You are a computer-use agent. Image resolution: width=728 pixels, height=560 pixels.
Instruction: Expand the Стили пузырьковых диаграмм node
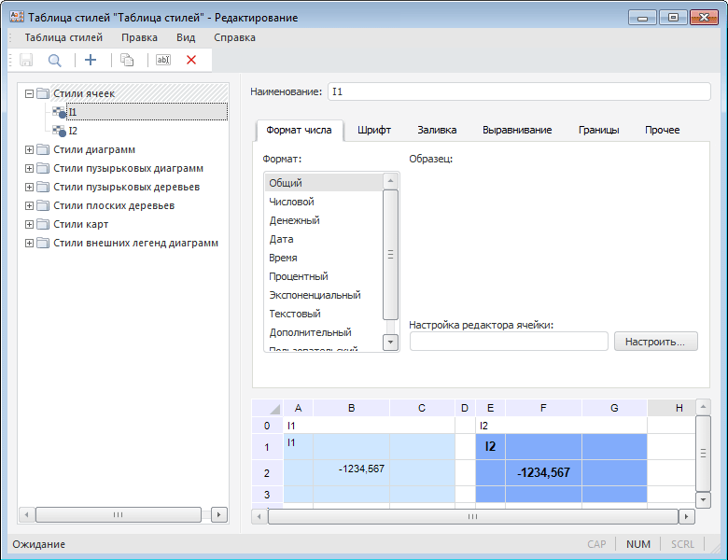[29, 168]
